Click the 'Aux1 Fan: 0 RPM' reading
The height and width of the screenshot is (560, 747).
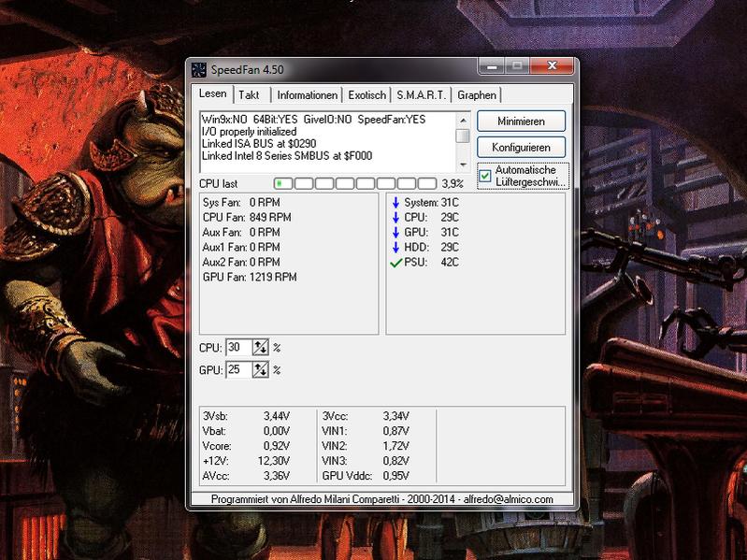(x=241, y=247)
